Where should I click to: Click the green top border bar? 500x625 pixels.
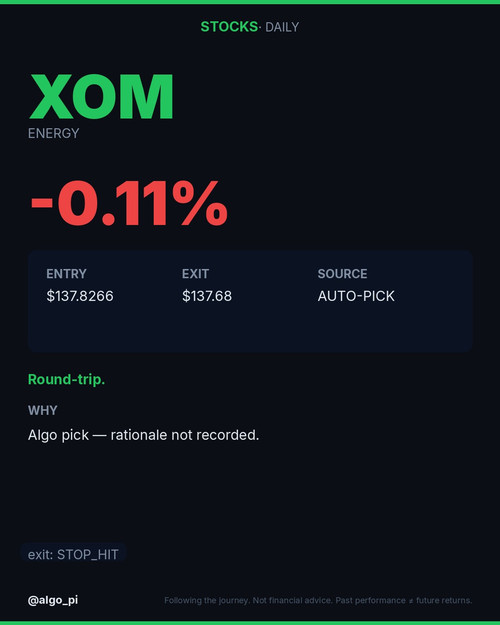250,2
